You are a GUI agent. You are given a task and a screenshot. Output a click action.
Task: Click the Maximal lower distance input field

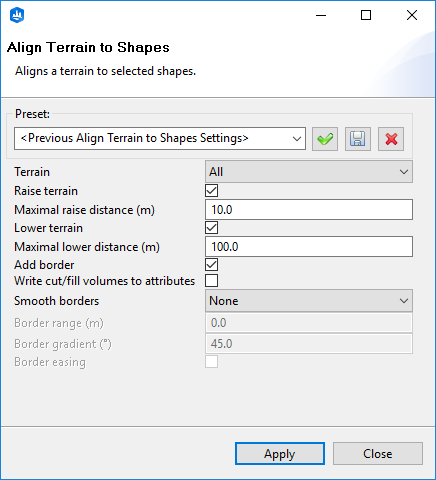coord(309,247)
